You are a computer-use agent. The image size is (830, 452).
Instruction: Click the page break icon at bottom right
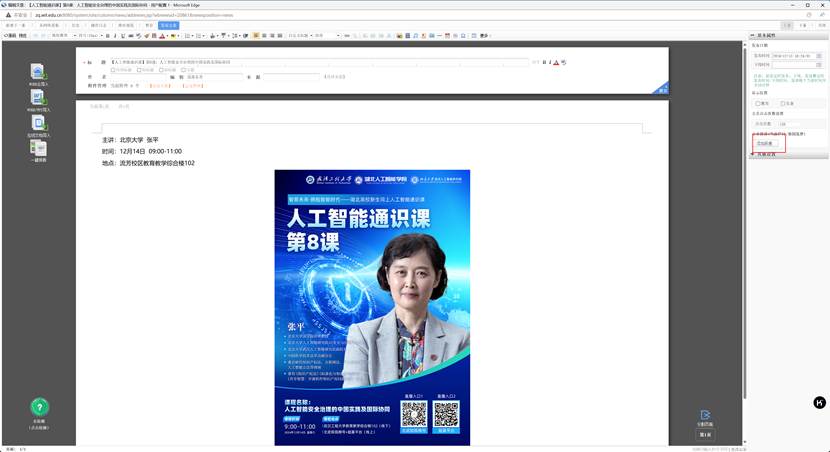pos(705,417)
